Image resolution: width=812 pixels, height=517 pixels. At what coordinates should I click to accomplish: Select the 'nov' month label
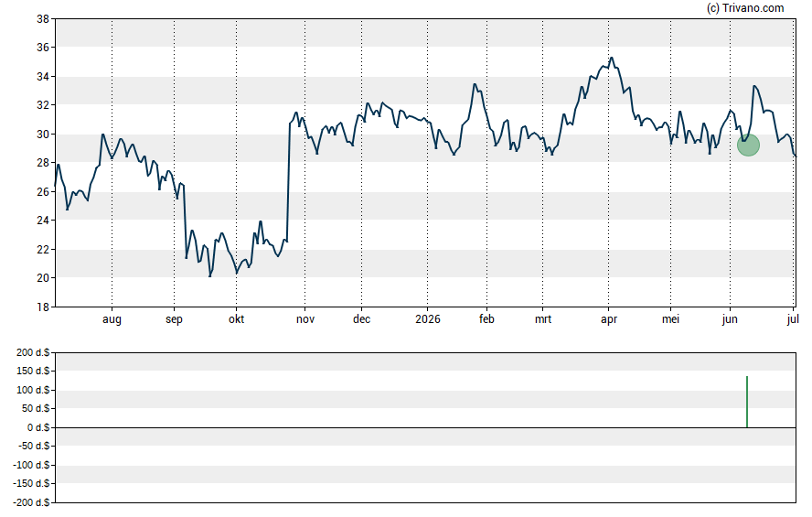click(x=305, y=319)
